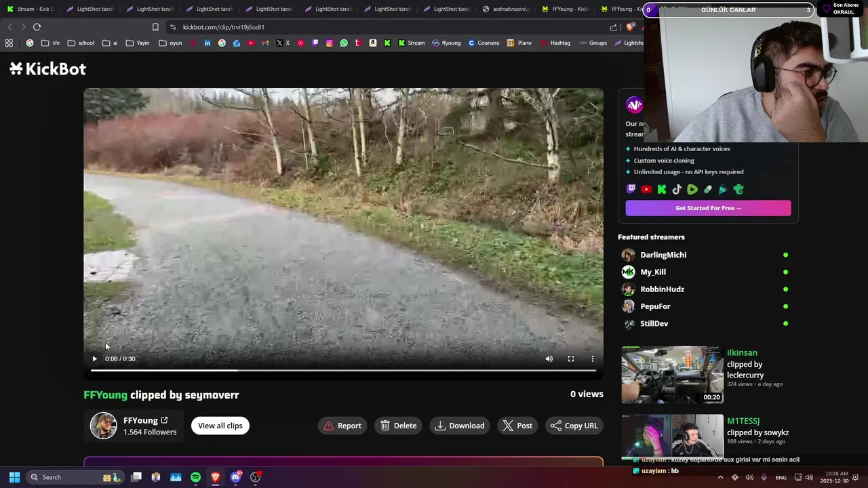Click the TikTok icon in the ad panel
The width and height of the screenshot is (868, 488).
click(677, 190)
